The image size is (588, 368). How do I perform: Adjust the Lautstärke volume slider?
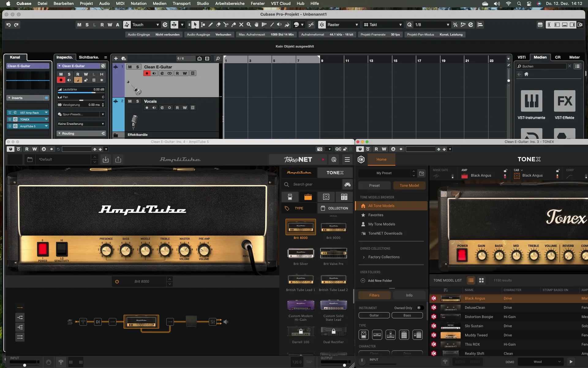(x=81, y=92)
